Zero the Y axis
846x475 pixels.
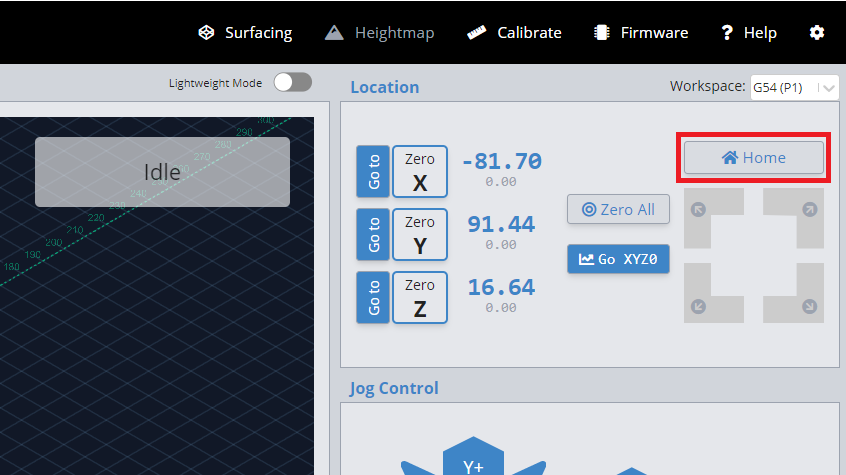point(420,234)
